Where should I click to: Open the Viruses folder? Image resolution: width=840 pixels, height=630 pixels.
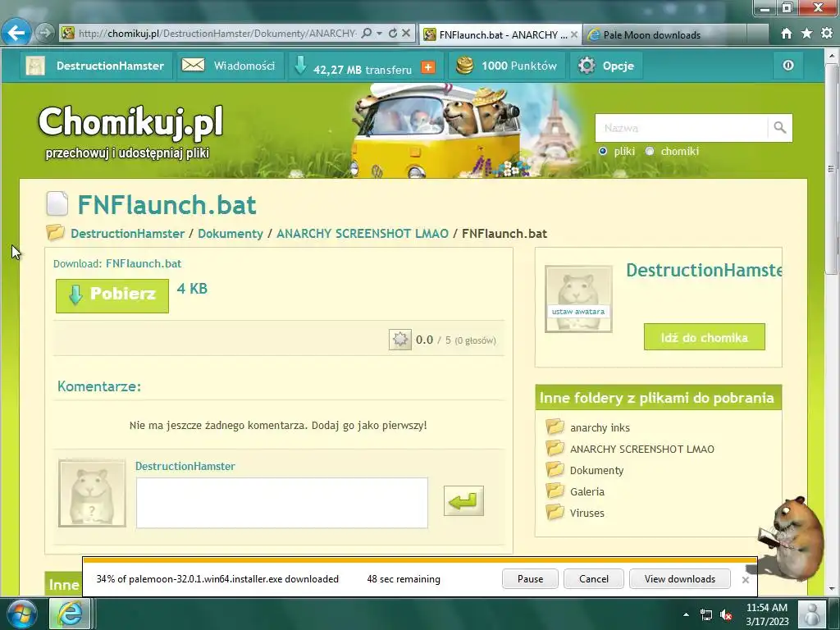tap(587, 514)
